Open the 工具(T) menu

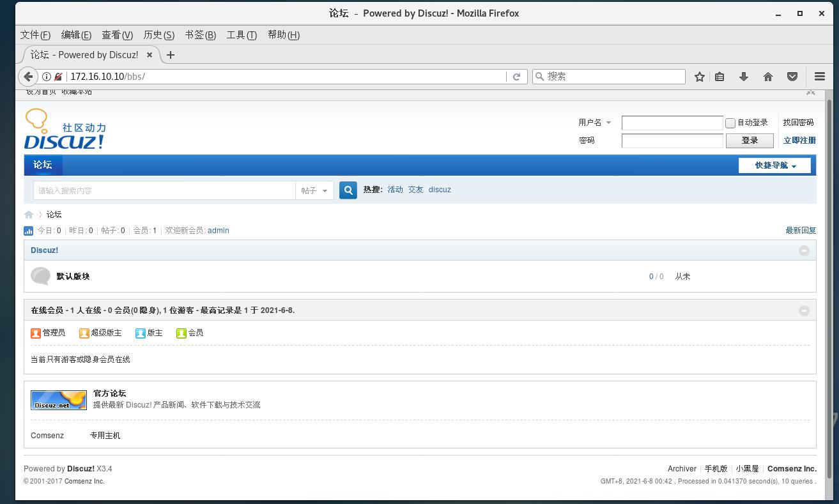(x=242, y=35)
